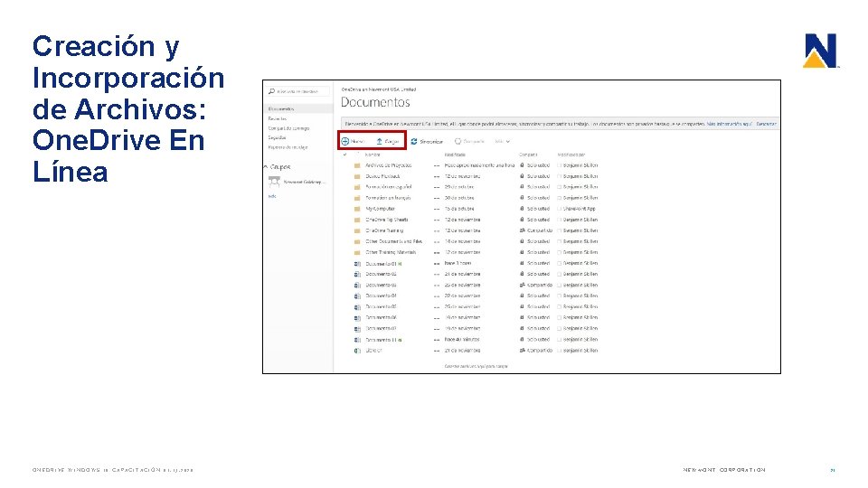
Task: Click lock icon on Documento 07 row
Action: click(x=522, y=328)
